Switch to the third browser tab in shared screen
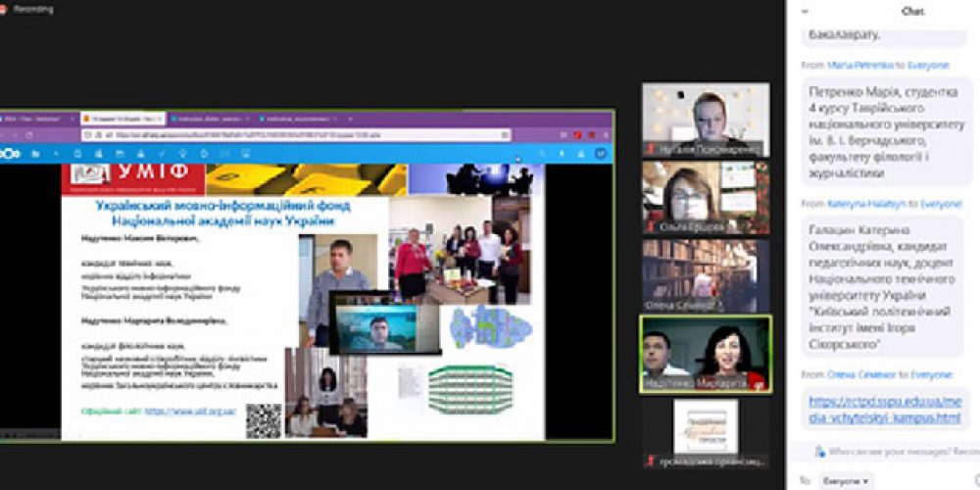This screenshot has width=980, height=490. pos(208,118)
